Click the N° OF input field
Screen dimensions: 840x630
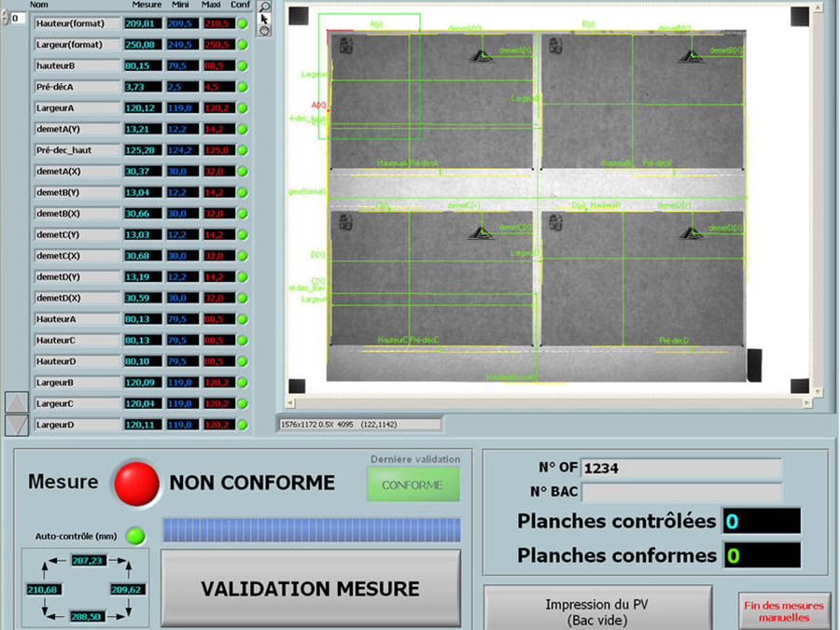[x=680, y=468]
